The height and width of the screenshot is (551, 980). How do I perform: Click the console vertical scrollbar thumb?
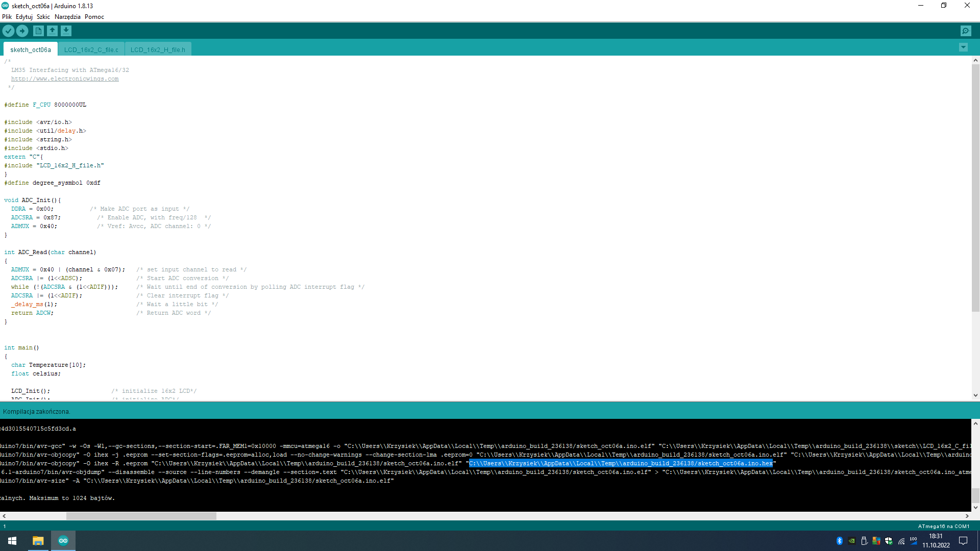(975, 495)
